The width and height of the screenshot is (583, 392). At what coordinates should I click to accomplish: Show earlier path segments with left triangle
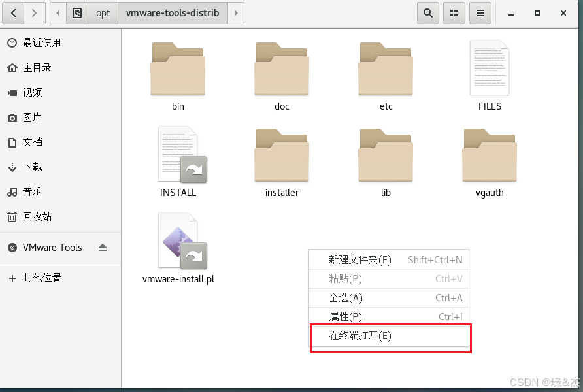[58, 13]
